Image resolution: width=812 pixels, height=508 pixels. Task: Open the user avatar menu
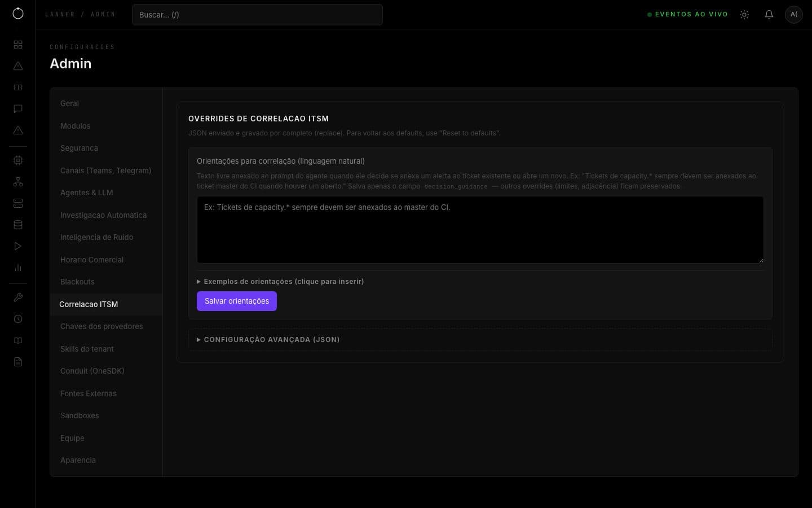coord(794,15)
